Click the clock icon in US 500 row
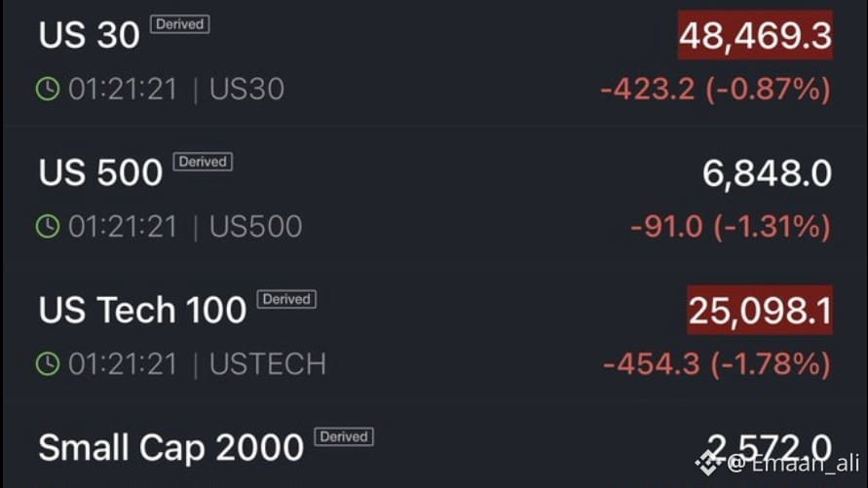The image size is (868, 488). point(47,227)
